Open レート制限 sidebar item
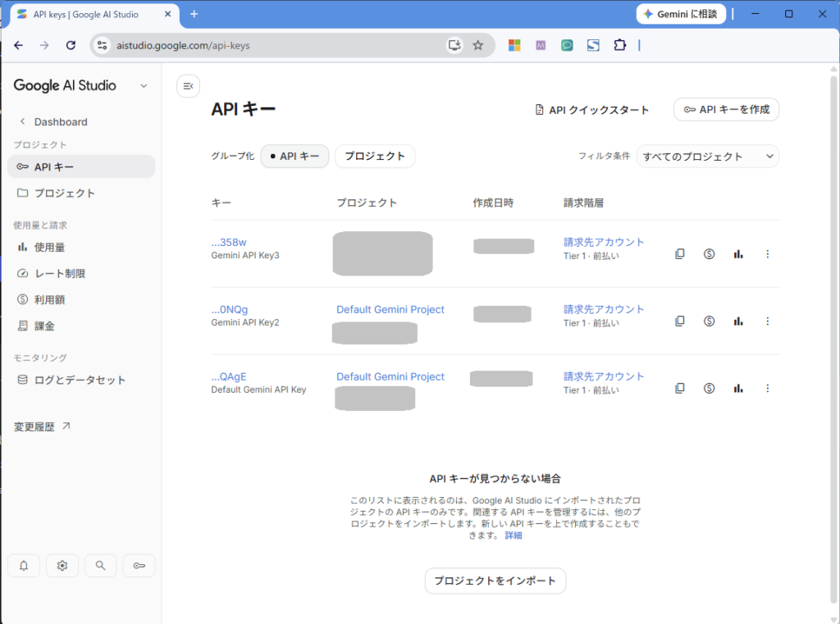 pos(81,273)
